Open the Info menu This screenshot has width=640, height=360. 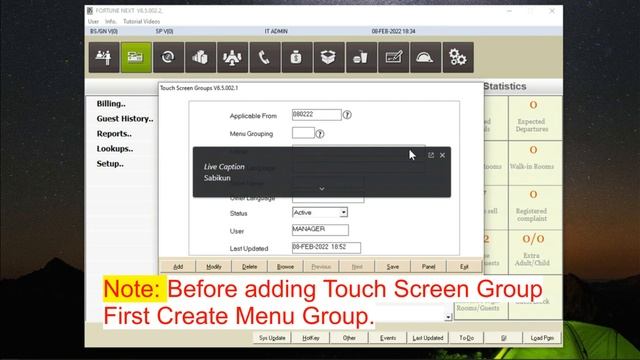tap(111, 21)
